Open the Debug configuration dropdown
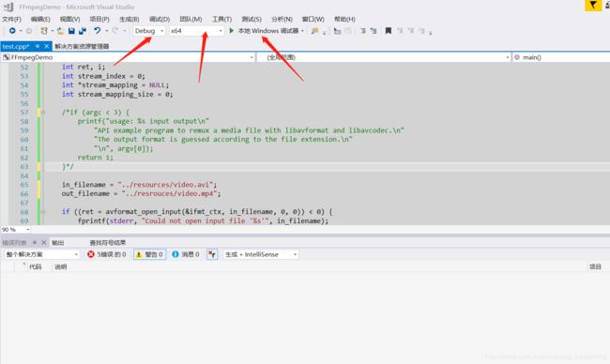610x364 pixels. pyautogui.click(x=149, y=31)
